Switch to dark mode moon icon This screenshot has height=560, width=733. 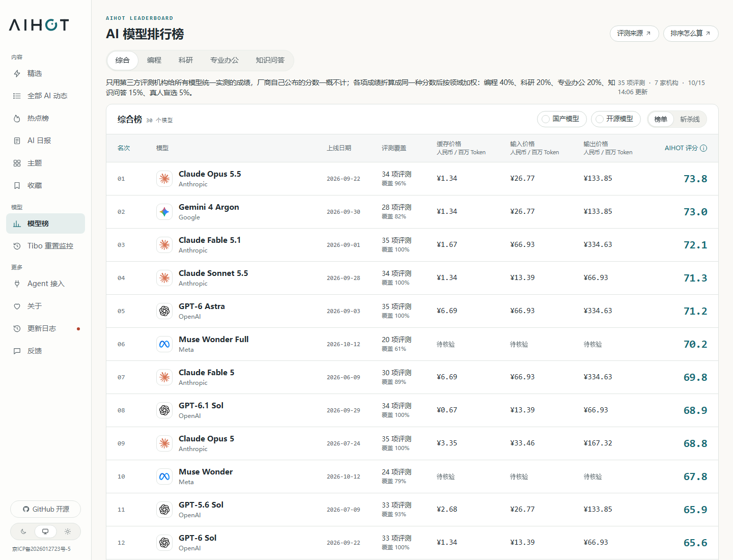[x=23, y=531]
